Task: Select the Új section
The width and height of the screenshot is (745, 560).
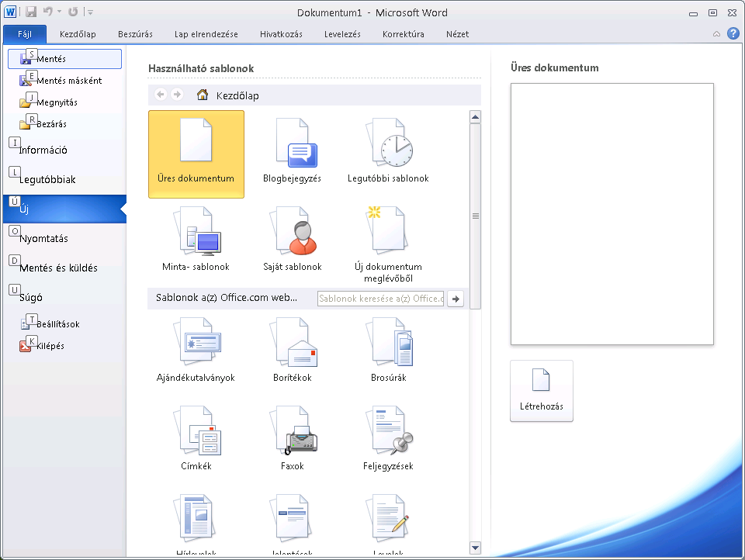Action: 64,209
